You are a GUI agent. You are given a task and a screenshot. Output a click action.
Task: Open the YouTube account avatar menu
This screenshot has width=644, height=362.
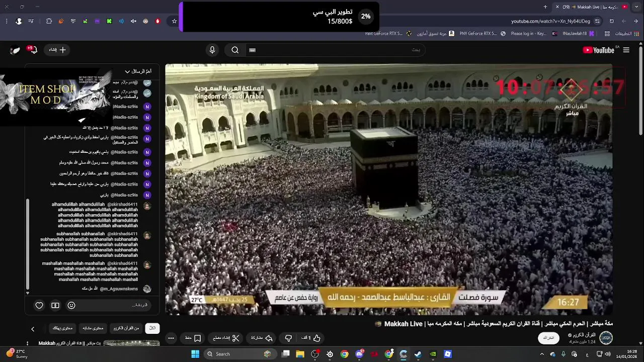tap(15, 50)
